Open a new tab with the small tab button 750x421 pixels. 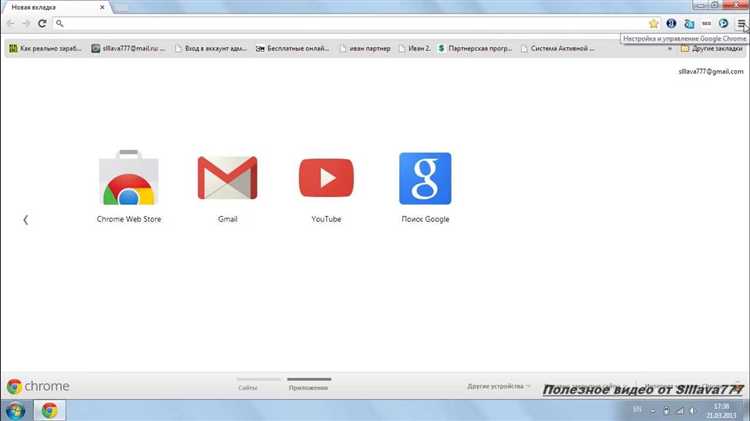tap(121, 7)
